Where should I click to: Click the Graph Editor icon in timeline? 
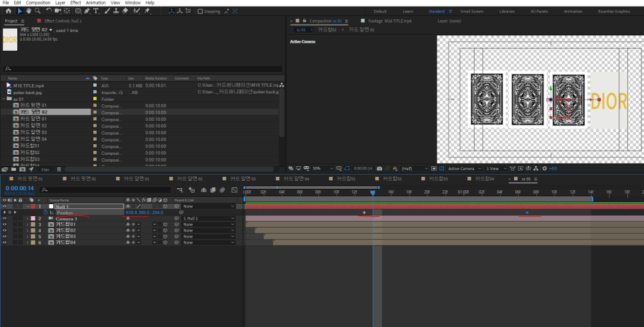pos(235,190)
